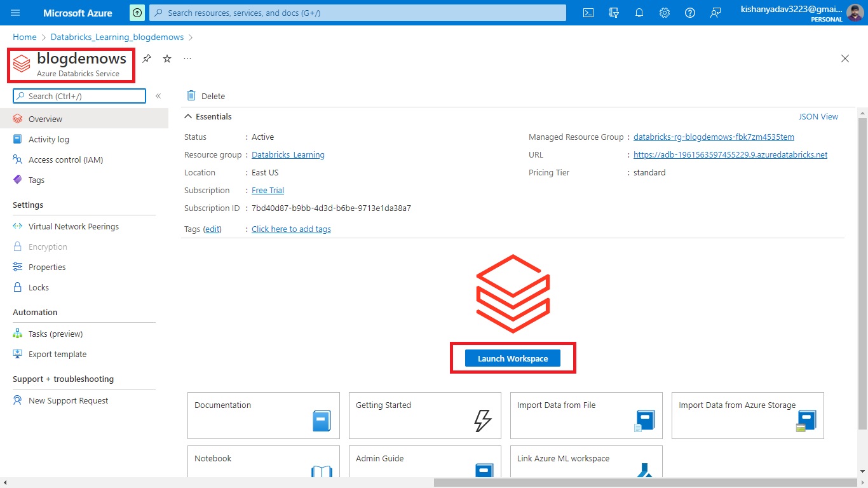Show notifications bell
This screenshot has height=488, width=868.
pyautogui.click(x=639, y=13)
